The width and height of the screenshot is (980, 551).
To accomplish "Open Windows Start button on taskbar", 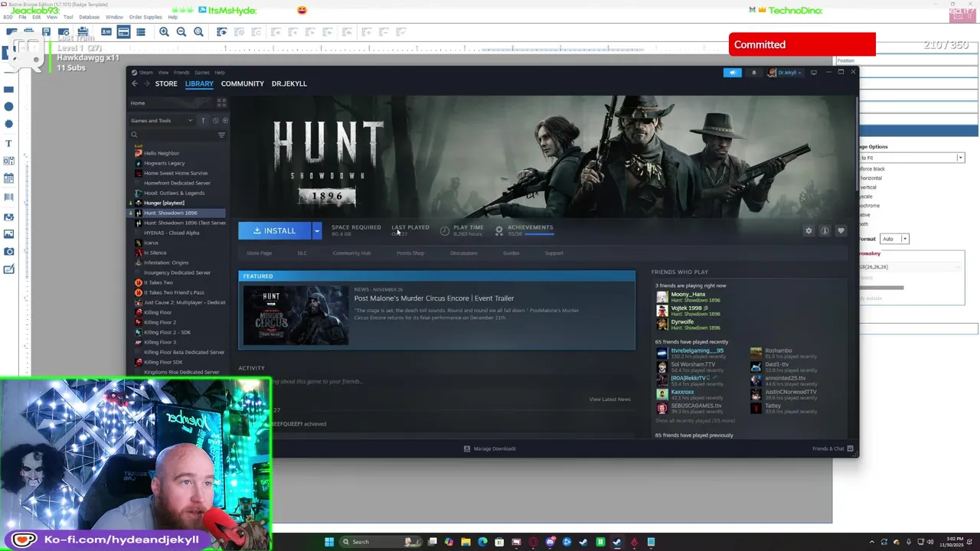I will tap(329, 542).
